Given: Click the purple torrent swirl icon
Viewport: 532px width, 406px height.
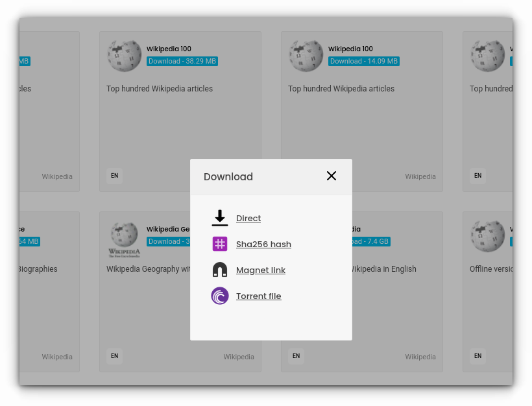Looking at the screenshot, I should [220, 296].
